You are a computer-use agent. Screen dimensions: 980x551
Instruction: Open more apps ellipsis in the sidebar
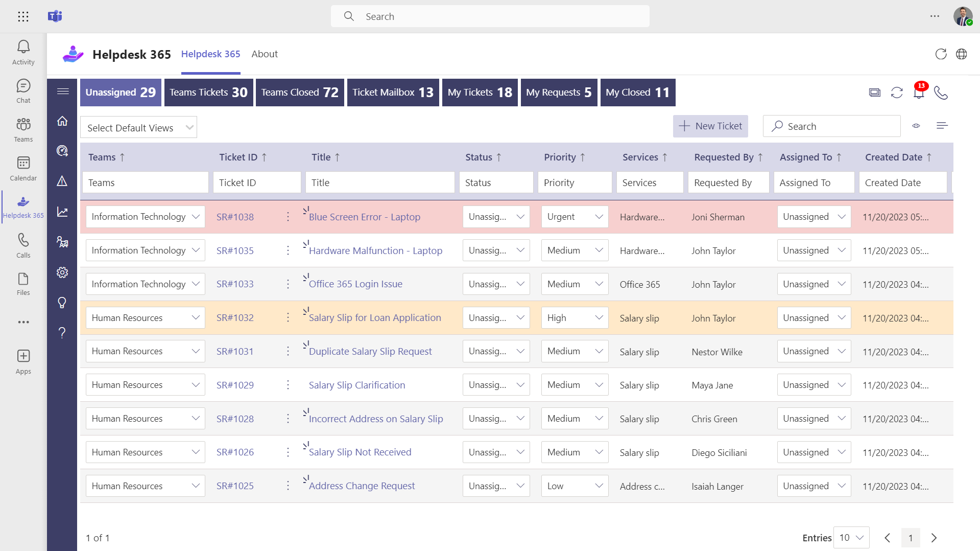pyautogui.click(x=23, y=322)
